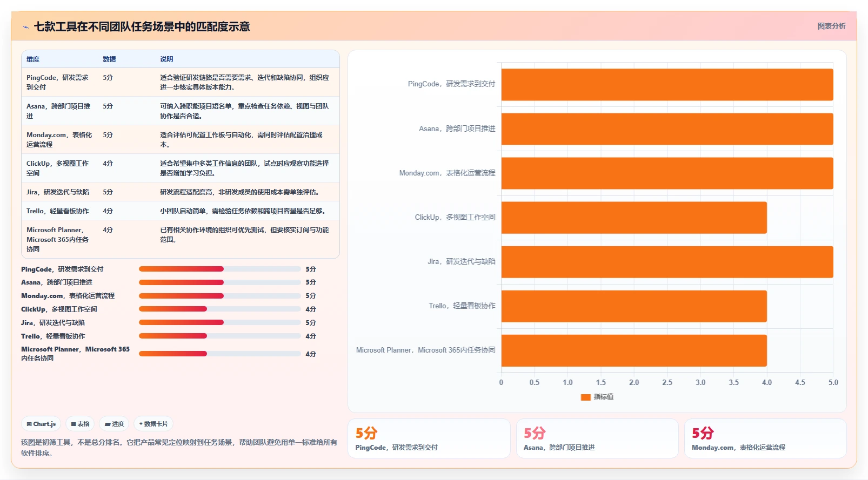This screenshot has width=868, height=480.
Task: Select the Chart.js chip
Action: click(x=42, y=424)
